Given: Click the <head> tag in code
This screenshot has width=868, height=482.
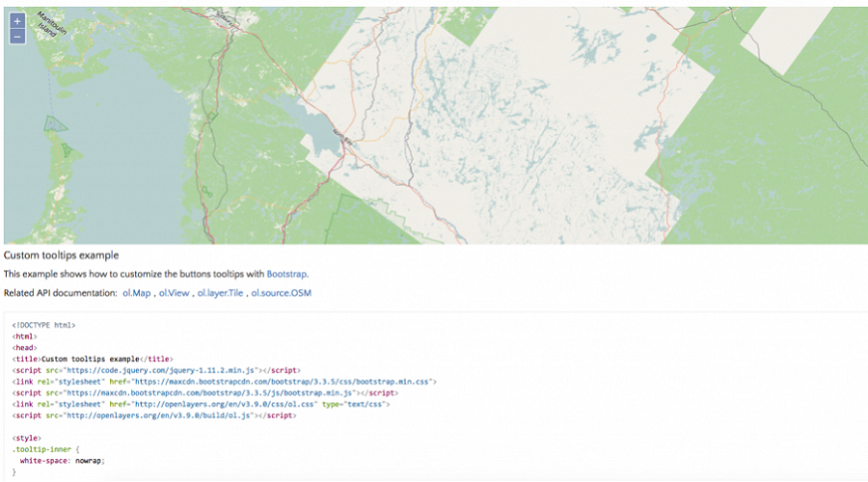Looking at the screenshot, I should point(24,348).
